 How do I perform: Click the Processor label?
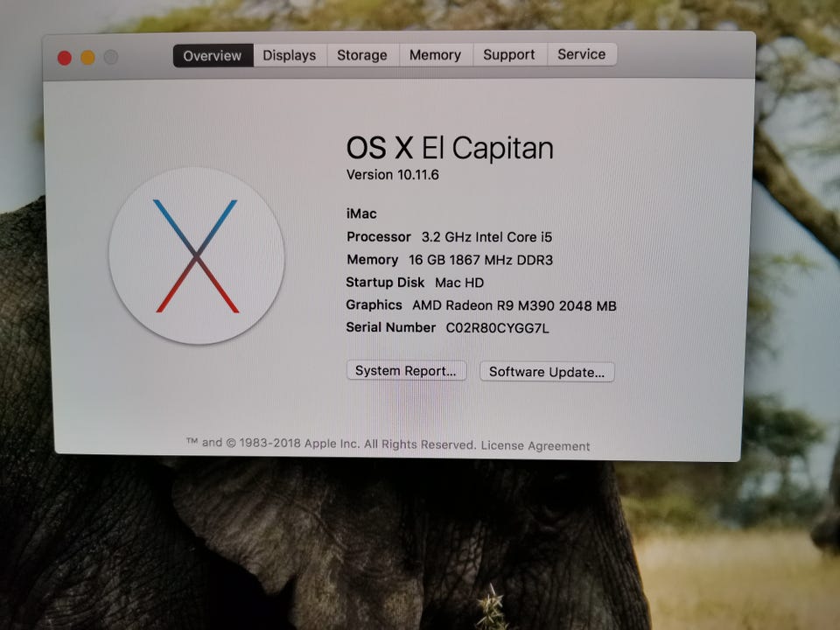click(x=379, y=237)
